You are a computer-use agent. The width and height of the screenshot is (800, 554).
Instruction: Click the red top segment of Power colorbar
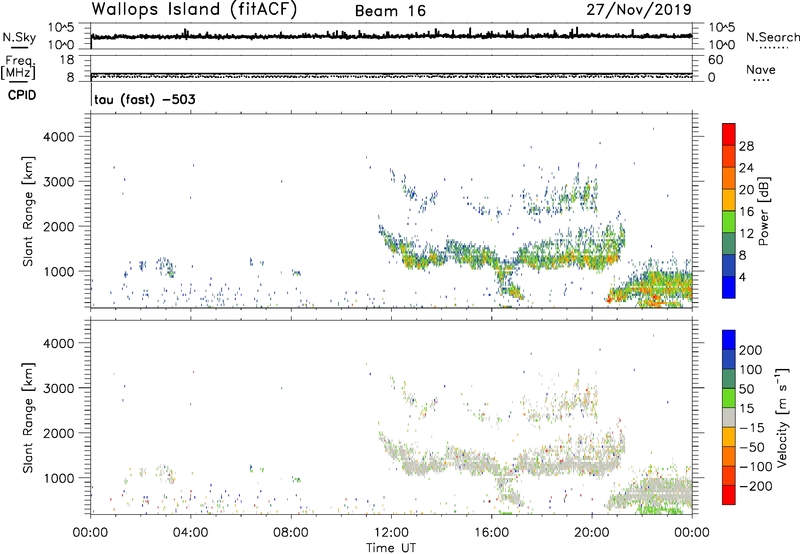(729, 134)
